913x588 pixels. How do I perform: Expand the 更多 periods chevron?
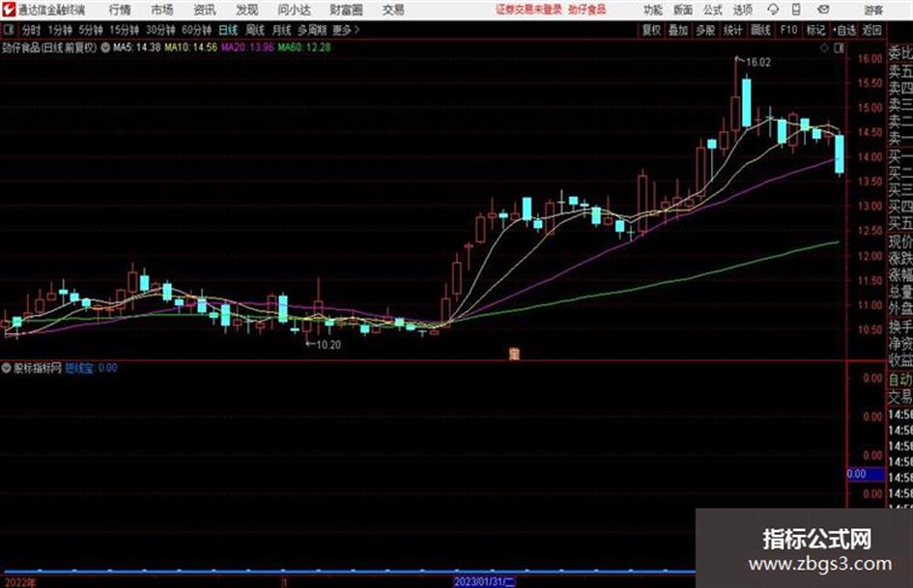coord(347,30)
